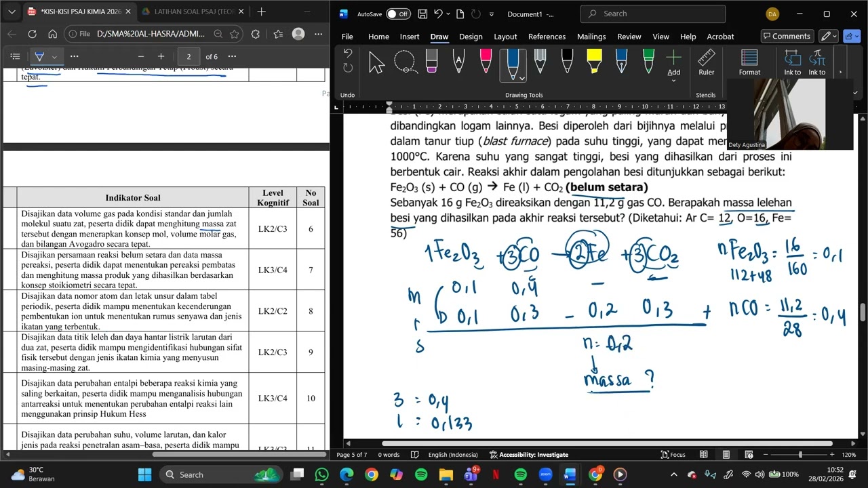
Task: Show hidden system tray icons
Action: (x=673, y=474)
